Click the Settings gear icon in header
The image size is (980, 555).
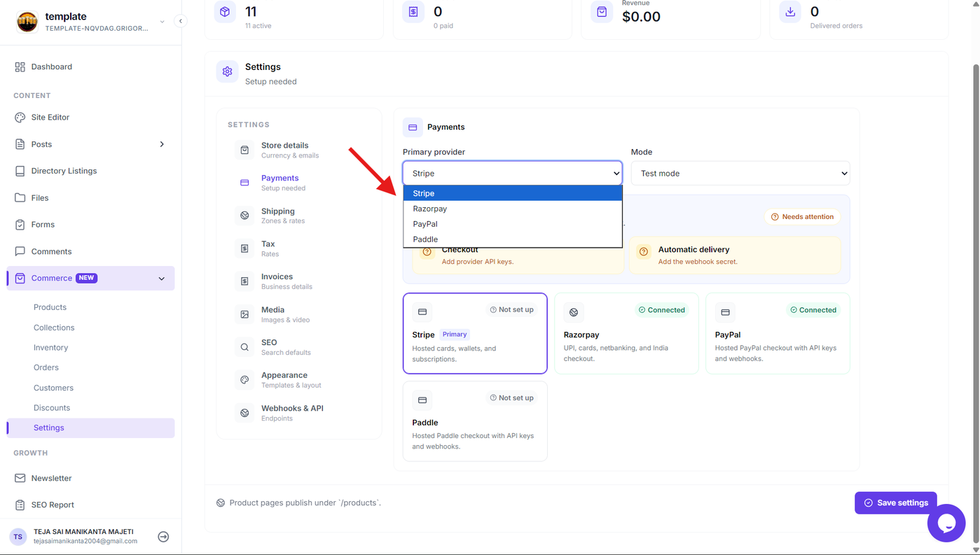click(227, 71)
